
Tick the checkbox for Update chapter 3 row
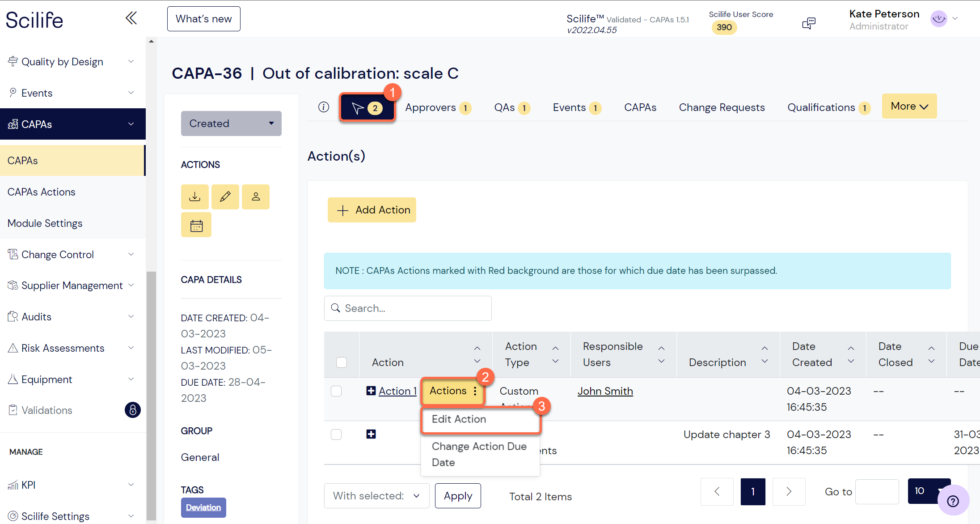pyautogui.click(x=336, y=434)
